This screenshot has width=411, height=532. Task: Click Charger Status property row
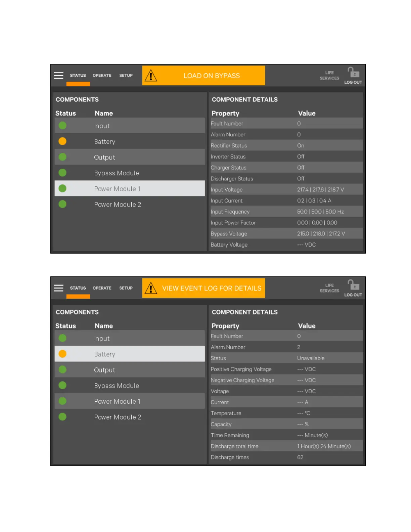286,168
